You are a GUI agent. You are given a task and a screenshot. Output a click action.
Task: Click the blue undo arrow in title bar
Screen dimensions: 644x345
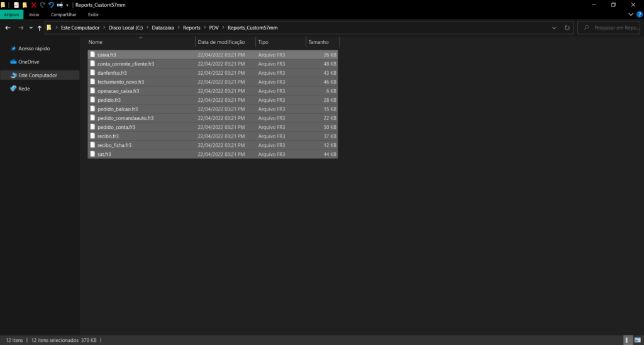[51, 4]
